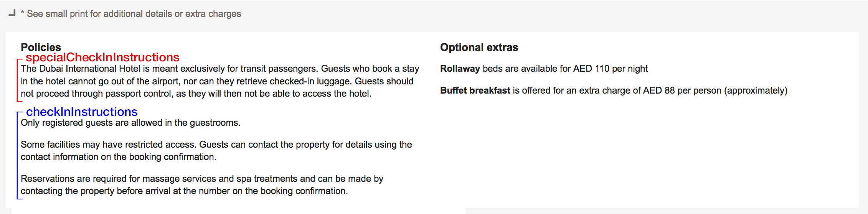
Task: Click 'contact information on the booking confirmation' line
Action: tap(119, 157)
